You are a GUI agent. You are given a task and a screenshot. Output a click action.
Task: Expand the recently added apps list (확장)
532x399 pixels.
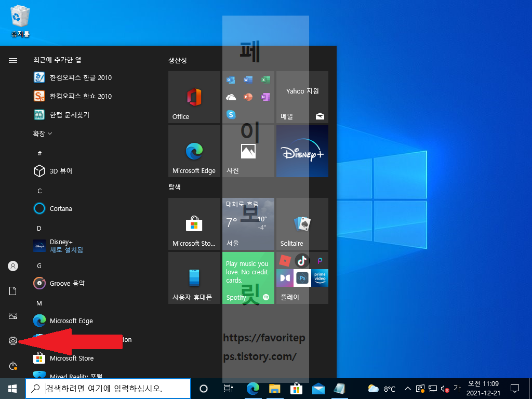pos(43,134)
